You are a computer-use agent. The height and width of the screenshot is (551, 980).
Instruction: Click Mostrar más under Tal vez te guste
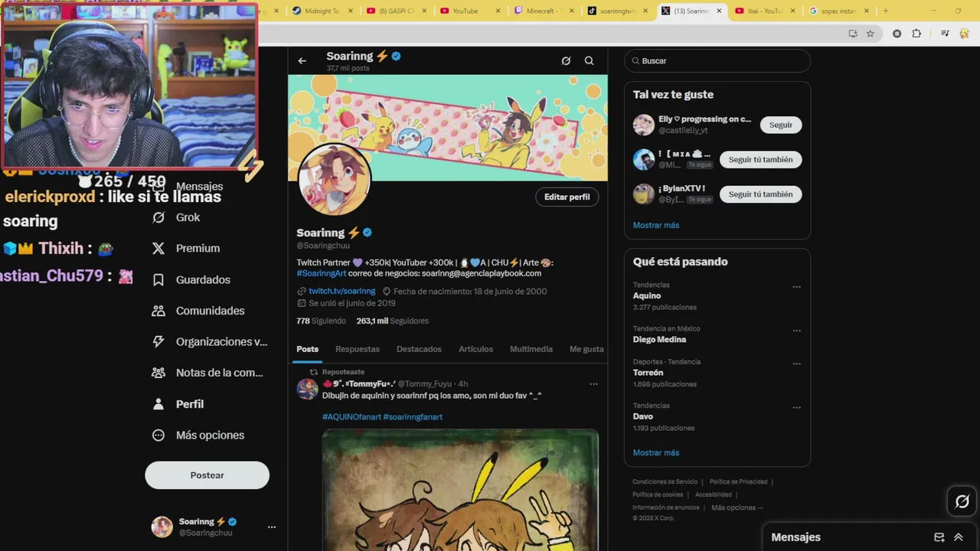click(656, 225)
